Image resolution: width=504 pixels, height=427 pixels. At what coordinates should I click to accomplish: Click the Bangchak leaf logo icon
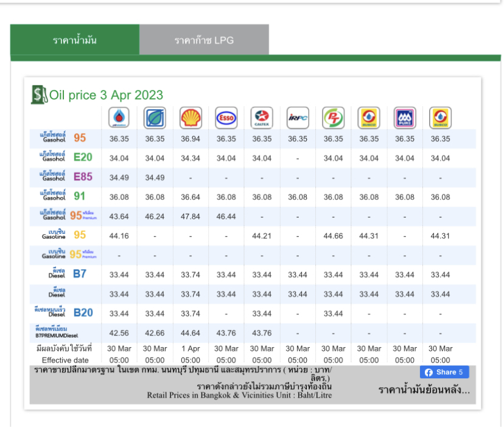155,118
